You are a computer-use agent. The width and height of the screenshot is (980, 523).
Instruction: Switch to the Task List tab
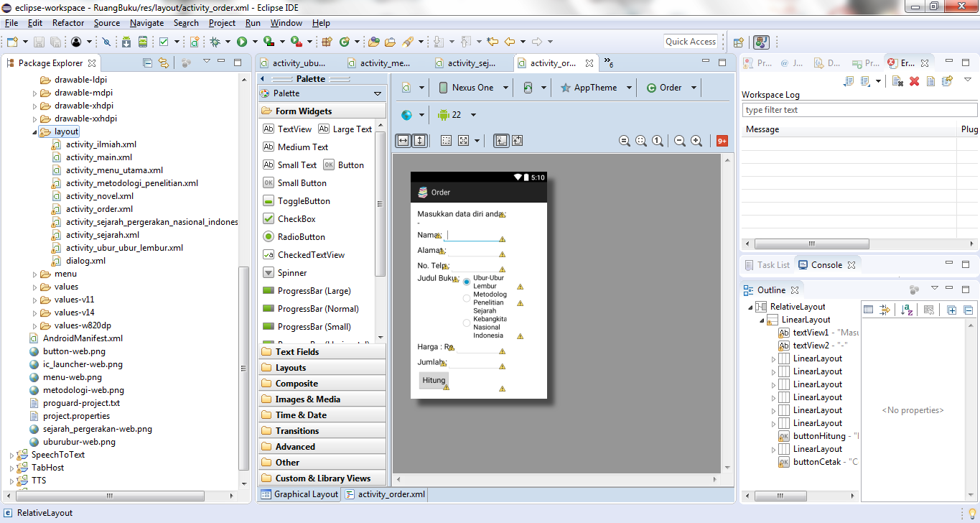coord(767,265)
